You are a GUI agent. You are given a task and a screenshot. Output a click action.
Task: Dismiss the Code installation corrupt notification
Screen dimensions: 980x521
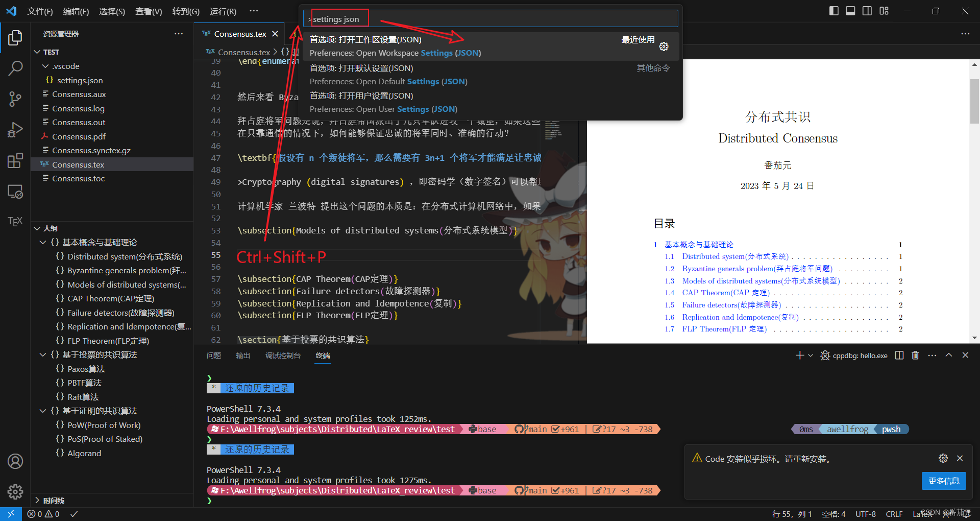click(960, 458)
